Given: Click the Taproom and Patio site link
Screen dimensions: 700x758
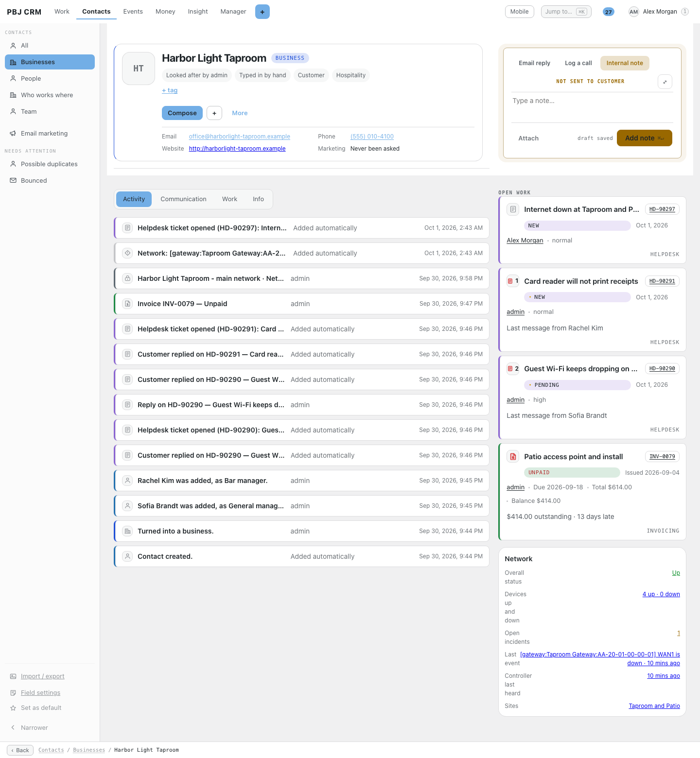Looking at the screenshot, I should click(654, 706).
